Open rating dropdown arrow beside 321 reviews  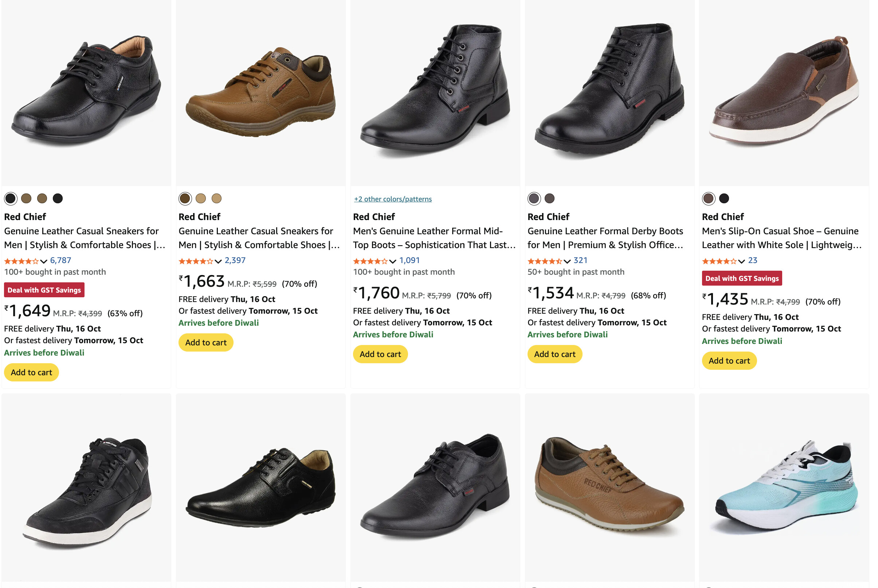[567, 261]
